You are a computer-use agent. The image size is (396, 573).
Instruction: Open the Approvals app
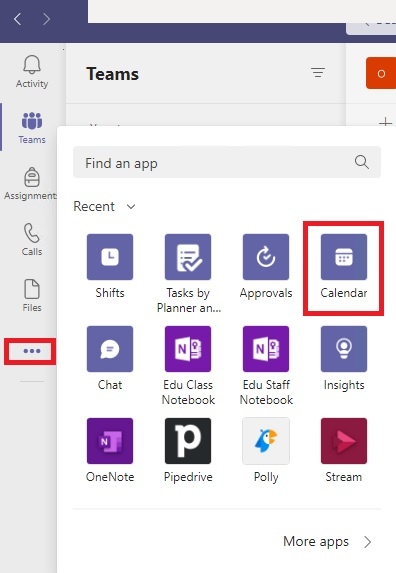click(266, 267)
